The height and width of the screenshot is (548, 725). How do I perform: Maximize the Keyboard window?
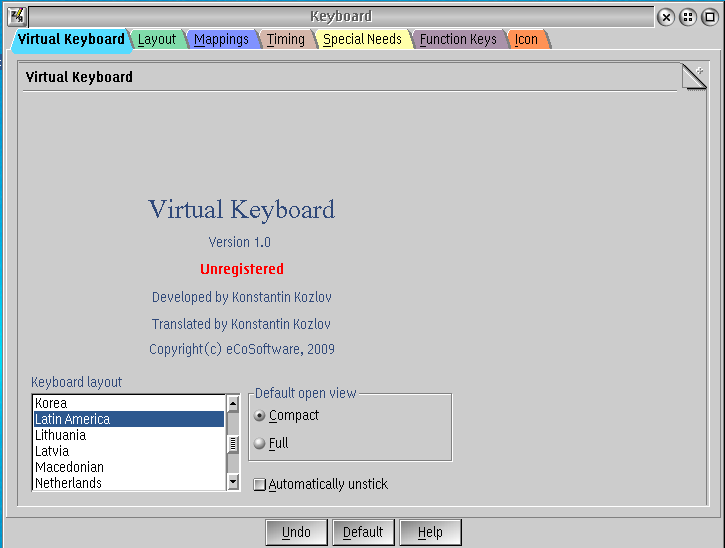710,18
